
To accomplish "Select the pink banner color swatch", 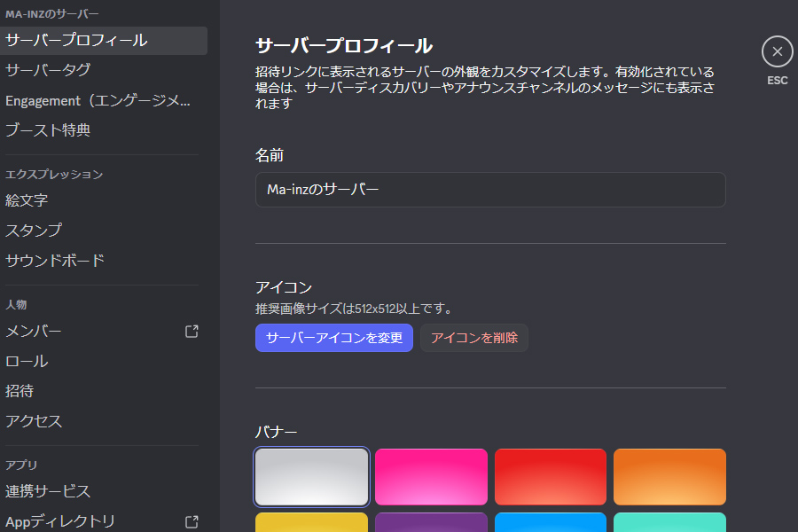I will (x=431, y=476).
